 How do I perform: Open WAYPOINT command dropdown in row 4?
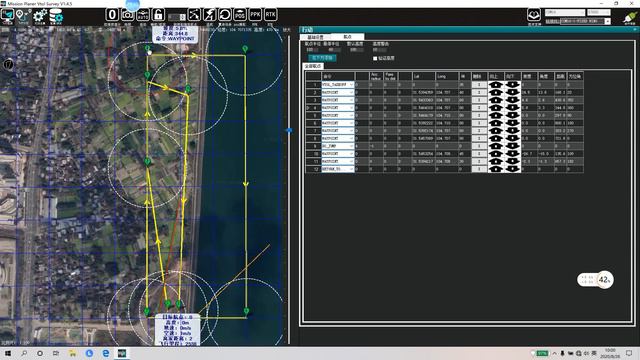[351, 108]
